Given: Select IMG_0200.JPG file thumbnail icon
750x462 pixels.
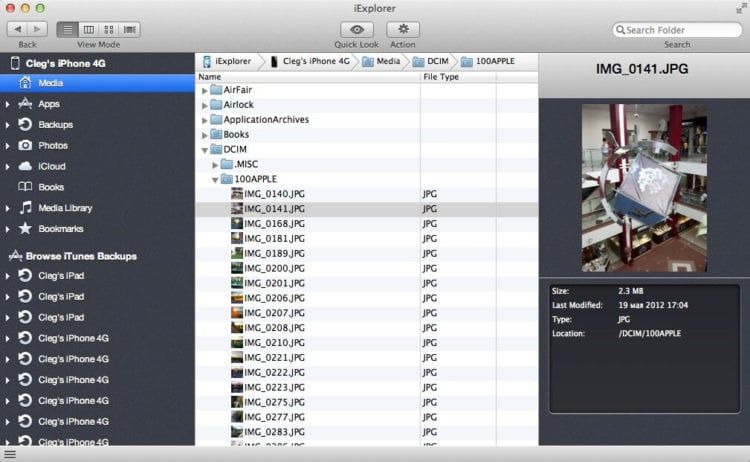Looking at the screenshot, I should 237,267.
